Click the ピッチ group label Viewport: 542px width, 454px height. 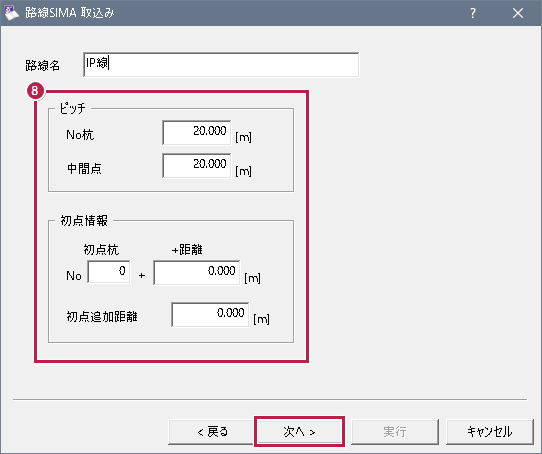pyautogui.click(x=73, y=108)
